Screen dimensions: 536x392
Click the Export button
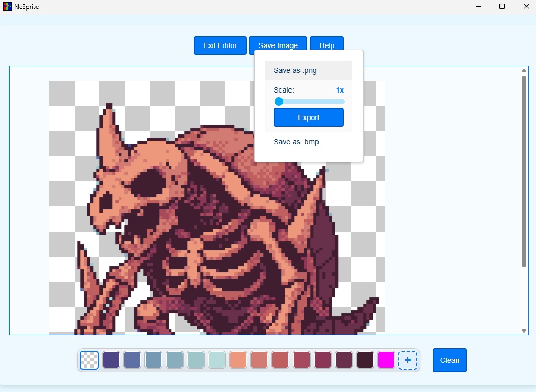click(x=308, y=117)
